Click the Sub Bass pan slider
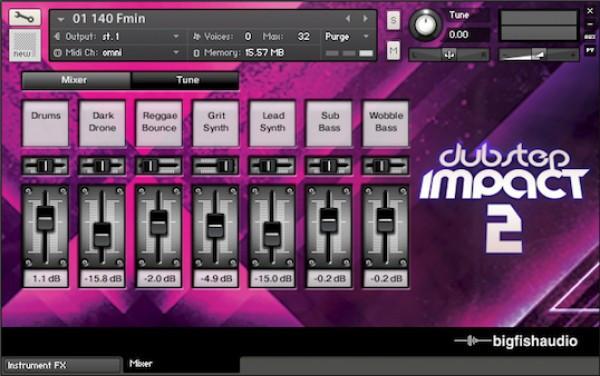 coord(329,166)
